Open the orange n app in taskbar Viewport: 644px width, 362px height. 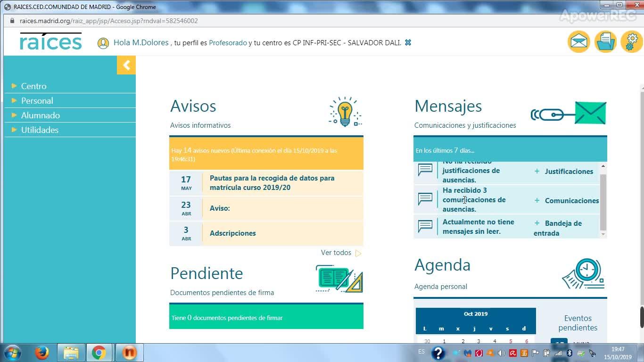pos(129,353)
